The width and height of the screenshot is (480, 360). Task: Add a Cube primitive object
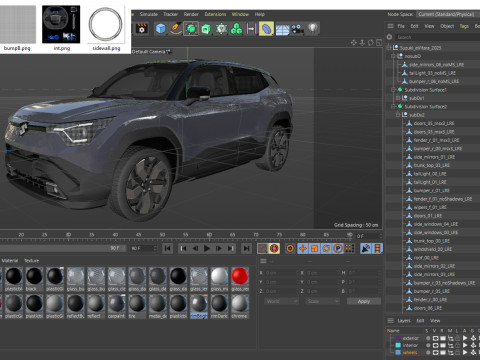click(161, 29)
